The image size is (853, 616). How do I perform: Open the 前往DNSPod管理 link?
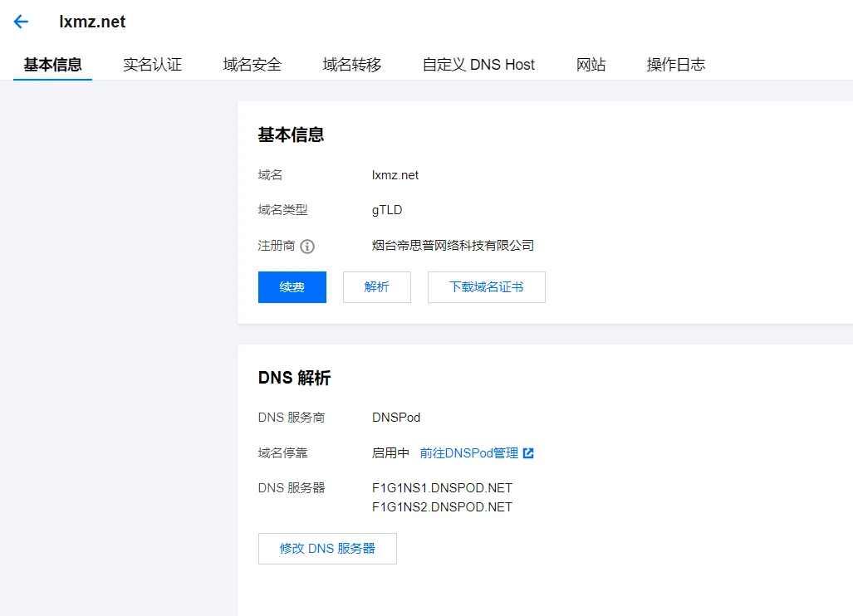pyautogui.click(x=468, y=453)
